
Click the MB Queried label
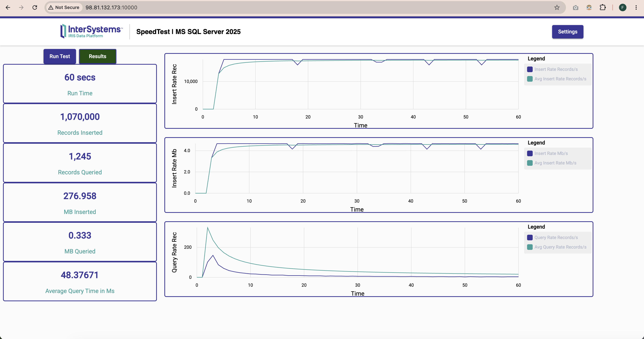[x=80, y=251]
